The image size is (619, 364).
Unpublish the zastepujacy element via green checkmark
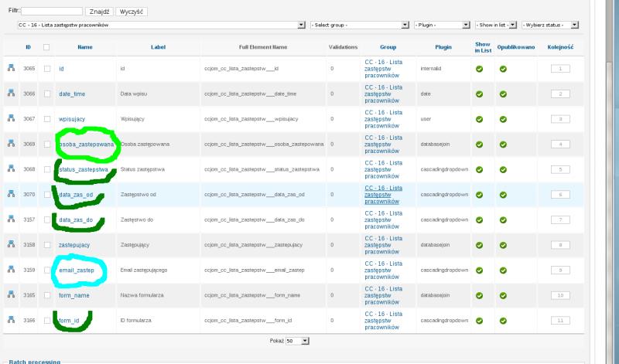[x=503, y=244]
